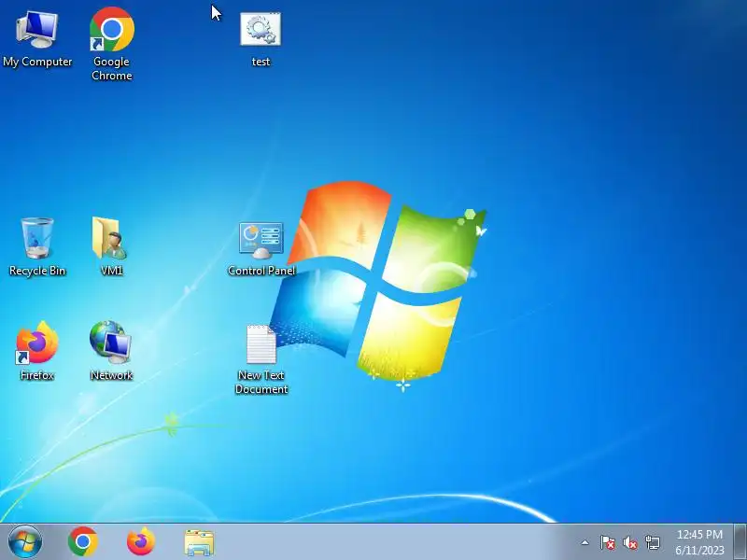Click the 'My Computer' label text
This screenshot has height=560, width=747.
(37, 62)
